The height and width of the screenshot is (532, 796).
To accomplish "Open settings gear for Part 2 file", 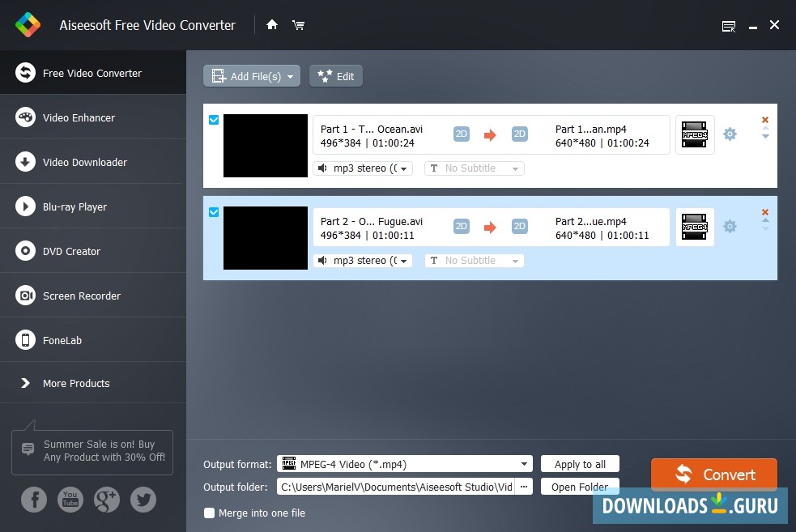I will coord(730,227).
